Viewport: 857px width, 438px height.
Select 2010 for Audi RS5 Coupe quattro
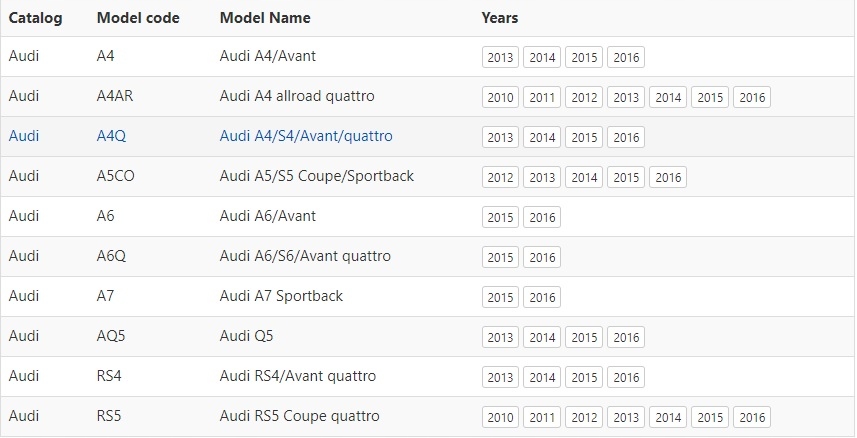point(500,418)
